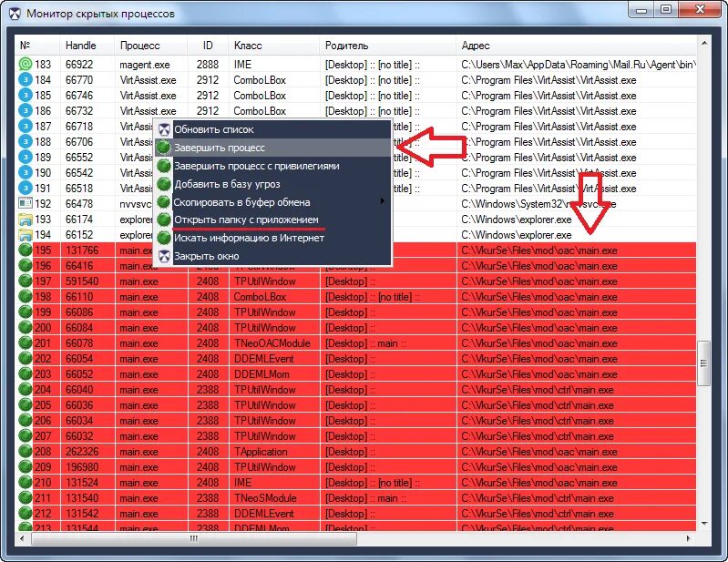
Task: Maximize the Монитор скрытых процессов window
Action: 666,9
